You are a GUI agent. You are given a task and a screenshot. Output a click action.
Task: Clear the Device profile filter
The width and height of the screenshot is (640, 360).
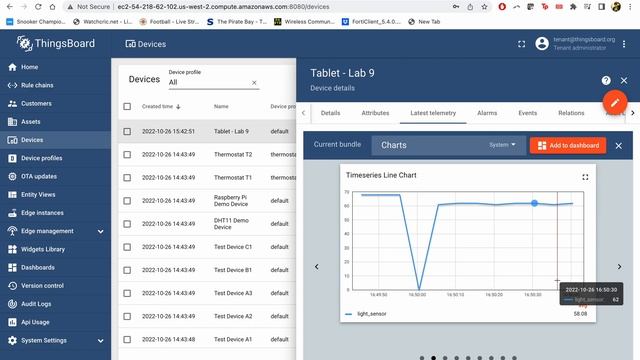[254, 82]
